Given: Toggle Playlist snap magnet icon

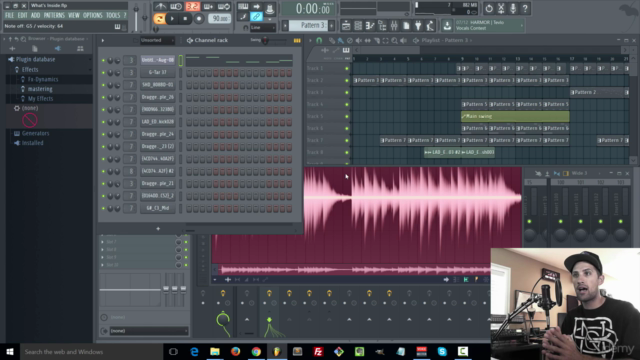Looking at the screenshot, I should coord(319,40).
